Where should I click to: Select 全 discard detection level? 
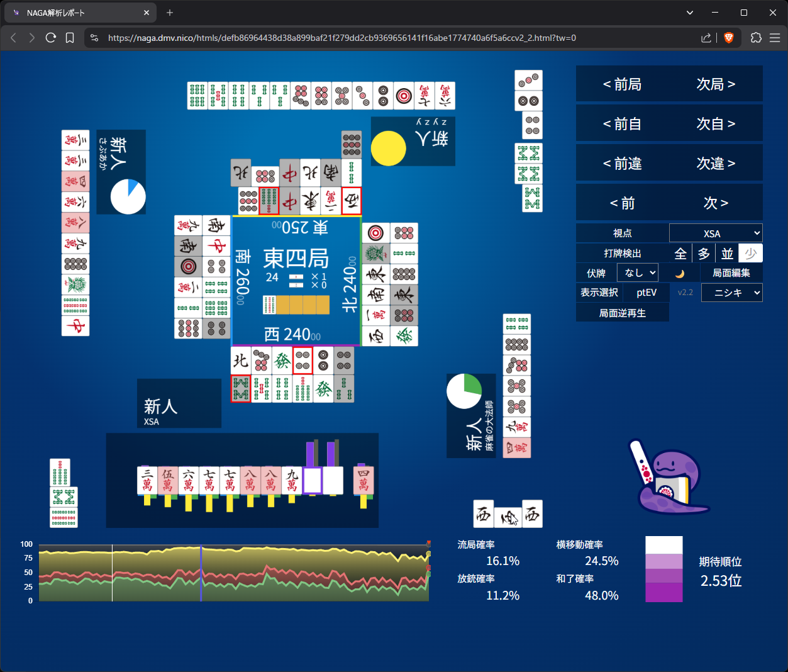tap(680, 254)
